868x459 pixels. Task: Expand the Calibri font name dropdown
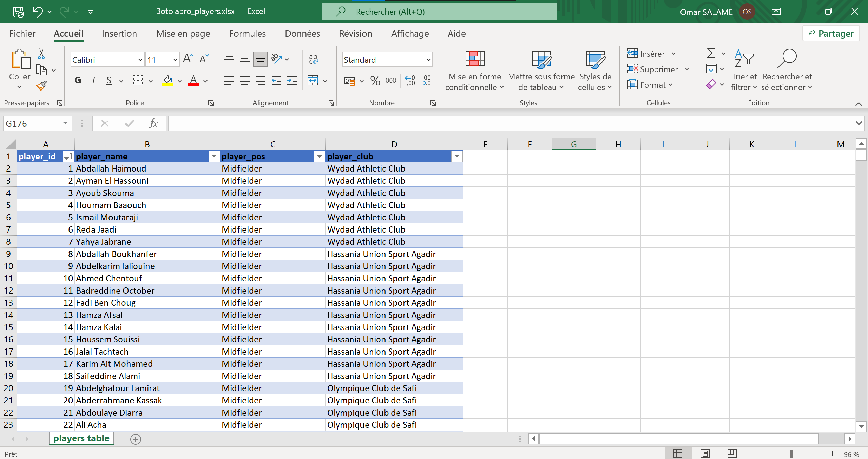140,60
